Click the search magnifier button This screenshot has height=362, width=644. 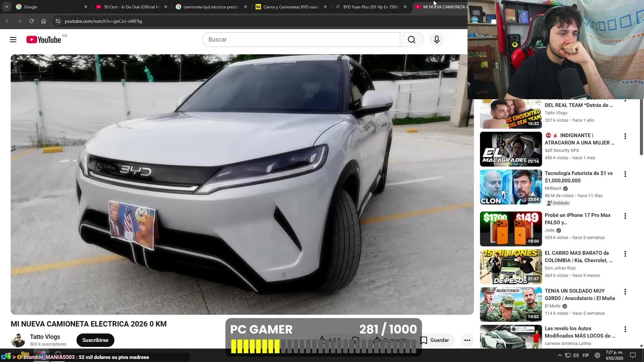[412, 40]
